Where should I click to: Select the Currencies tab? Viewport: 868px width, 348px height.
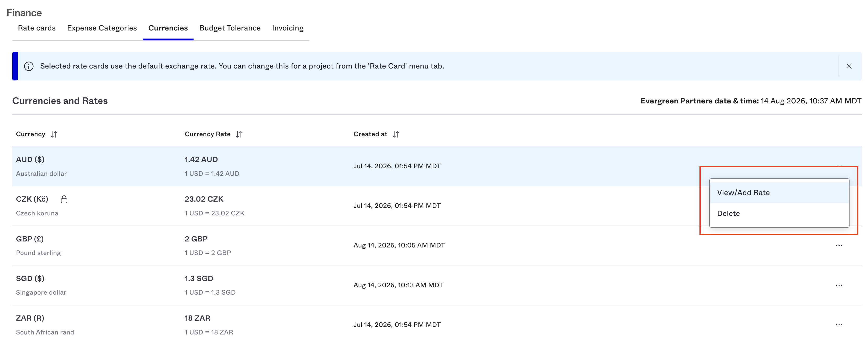(168, 28)
